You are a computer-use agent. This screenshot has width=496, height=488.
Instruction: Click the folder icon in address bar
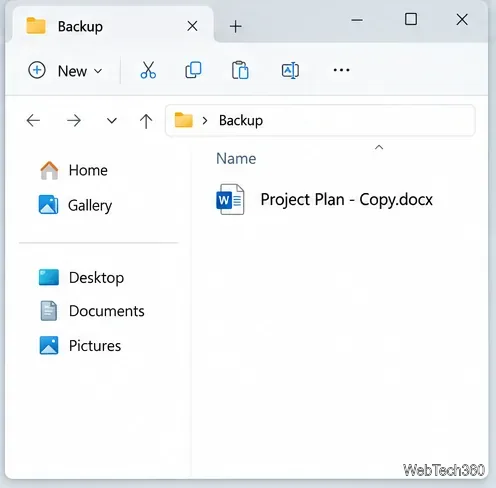(x=184, y=120)
